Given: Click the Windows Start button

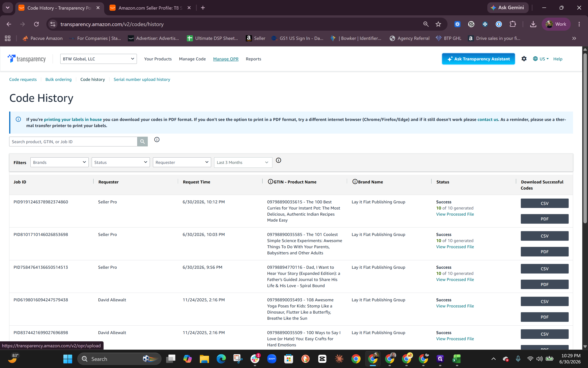Looking at the screenshot, I should coord(68,359).
